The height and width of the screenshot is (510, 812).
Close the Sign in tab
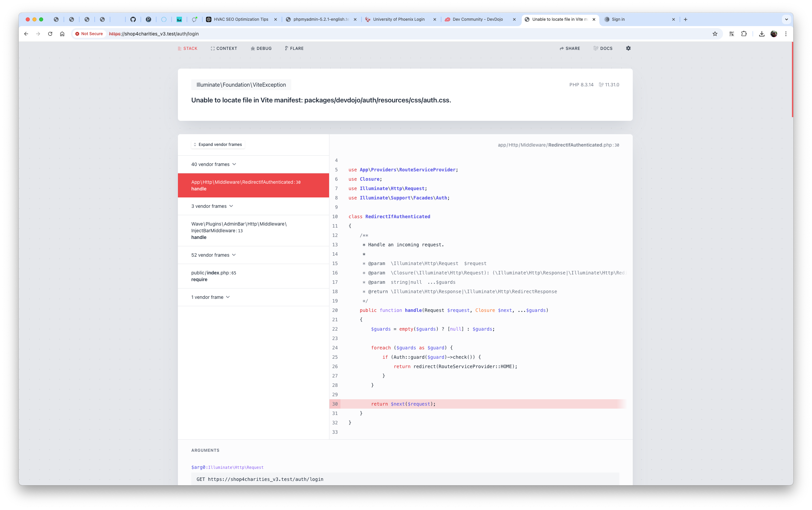coord(673,19)
